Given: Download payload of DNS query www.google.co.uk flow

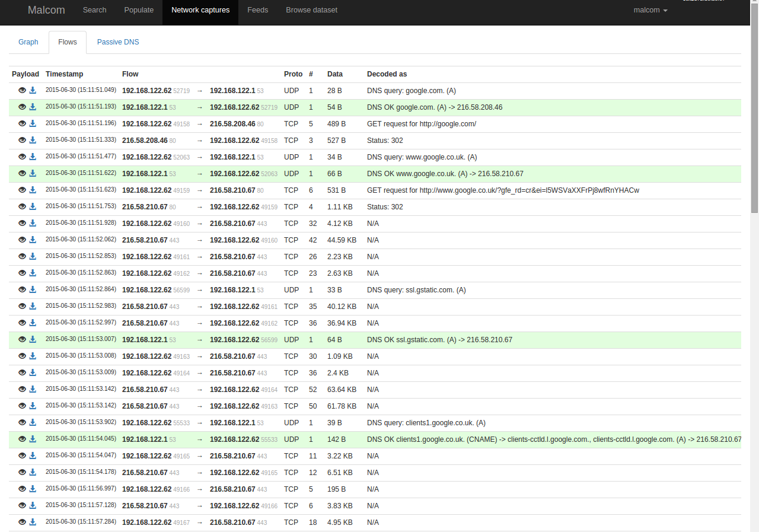Looking at the screenshot, I should 33,157.
